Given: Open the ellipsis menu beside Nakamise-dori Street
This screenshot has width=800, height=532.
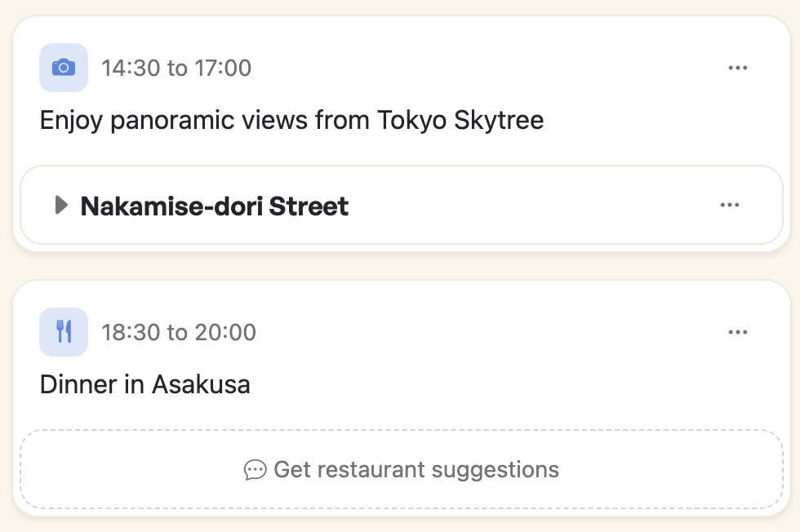Looking at the screenshot, I should point(730,205).
